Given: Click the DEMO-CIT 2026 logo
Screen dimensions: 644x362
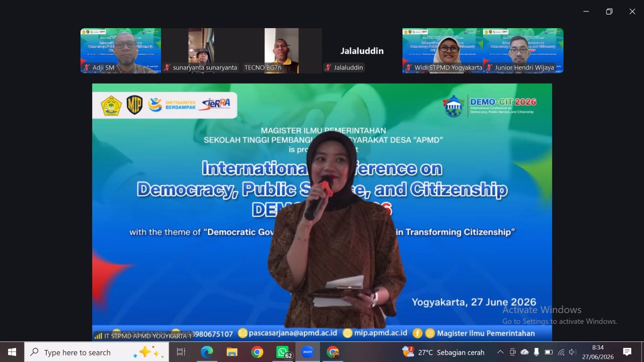Looking at the screenshot, I should click(x=490, y=106).
